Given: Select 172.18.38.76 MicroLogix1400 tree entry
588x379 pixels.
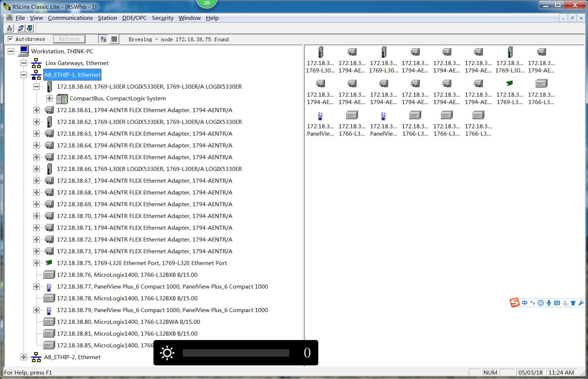Looking at the screenshot, I should click(x=127, y=275).
